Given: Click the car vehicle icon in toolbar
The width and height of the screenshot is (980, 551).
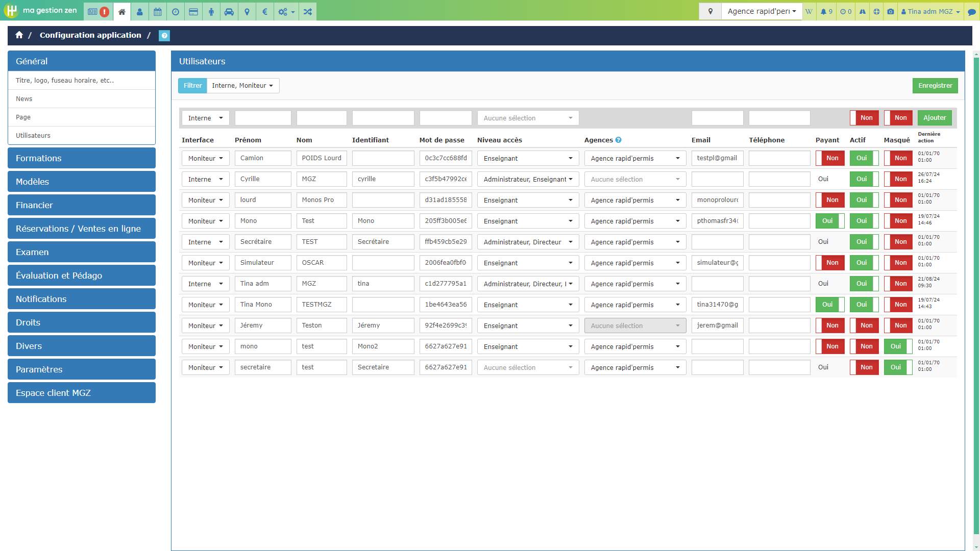Looking at the screenshot, I should click(x=229, y=11).
